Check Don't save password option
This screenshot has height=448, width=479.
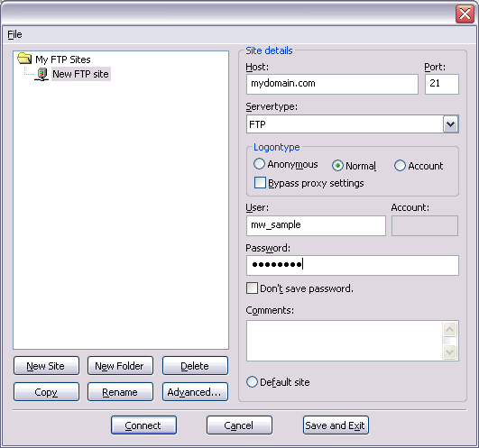pyautogui.click(x=252, y=288)
